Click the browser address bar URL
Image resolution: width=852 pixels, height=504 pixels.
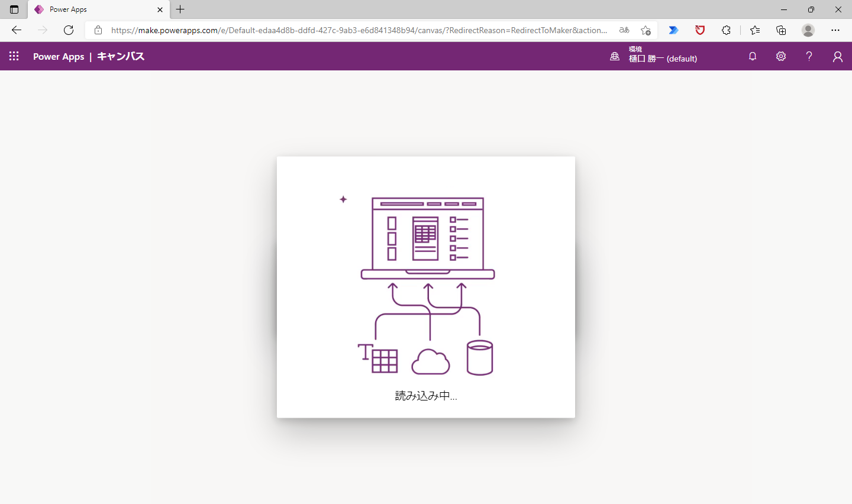click(x=359, y=30)
